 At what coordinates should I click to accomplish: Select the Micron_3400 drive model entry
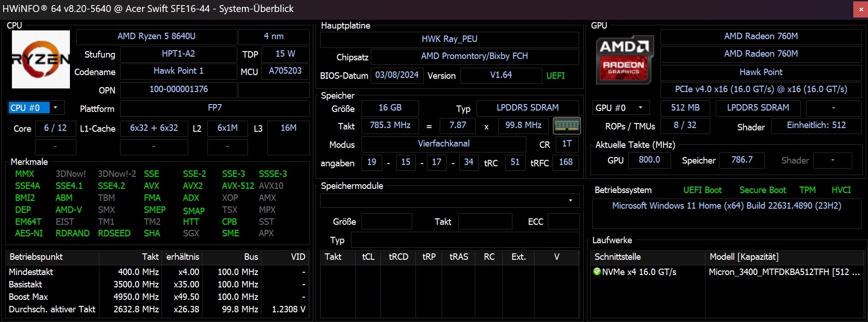[784, 272]
